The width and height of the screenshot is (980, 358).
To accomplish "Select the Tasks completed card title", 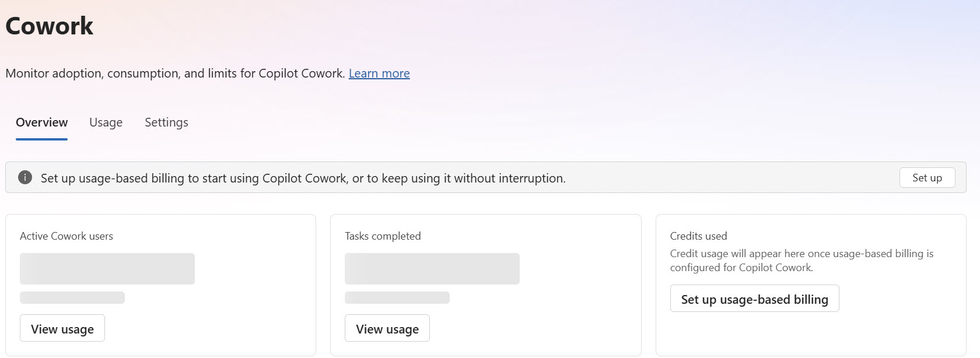I will (383, 236).
